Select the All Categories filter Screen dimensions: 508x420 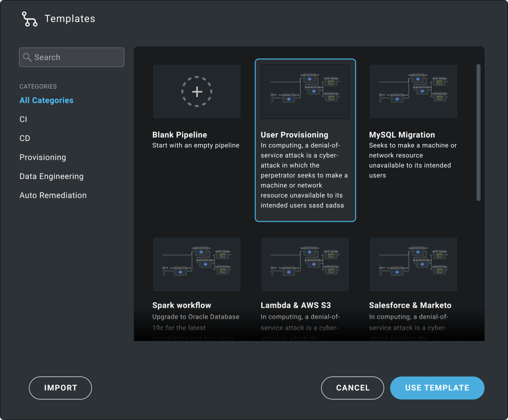pos(46,100)
